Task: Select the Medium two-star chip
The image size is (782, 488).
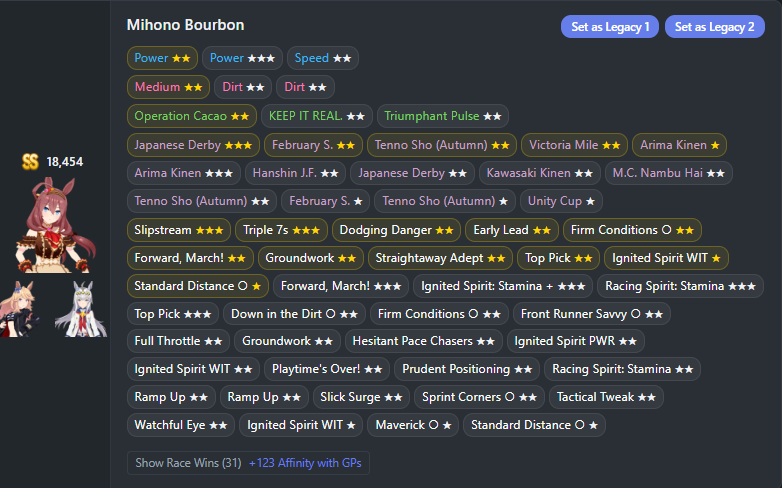Action: [x=169, y=87]
